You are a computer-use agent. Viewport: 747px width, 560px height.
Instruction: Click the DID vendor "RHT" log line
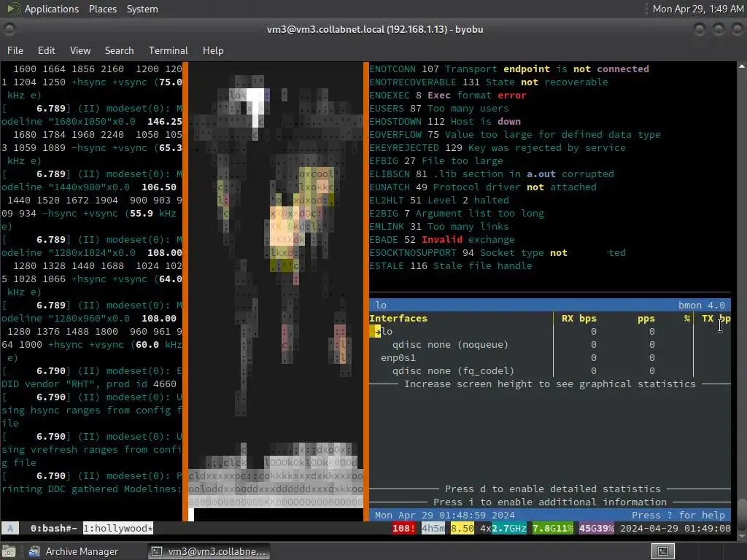click(x=88, y=384)
